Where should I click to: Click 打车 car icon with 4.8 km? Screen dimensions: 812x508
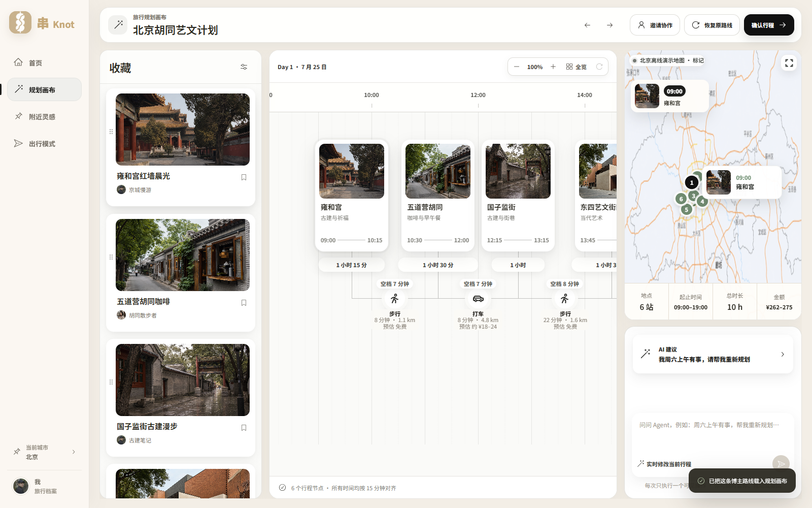pos(478,299)
